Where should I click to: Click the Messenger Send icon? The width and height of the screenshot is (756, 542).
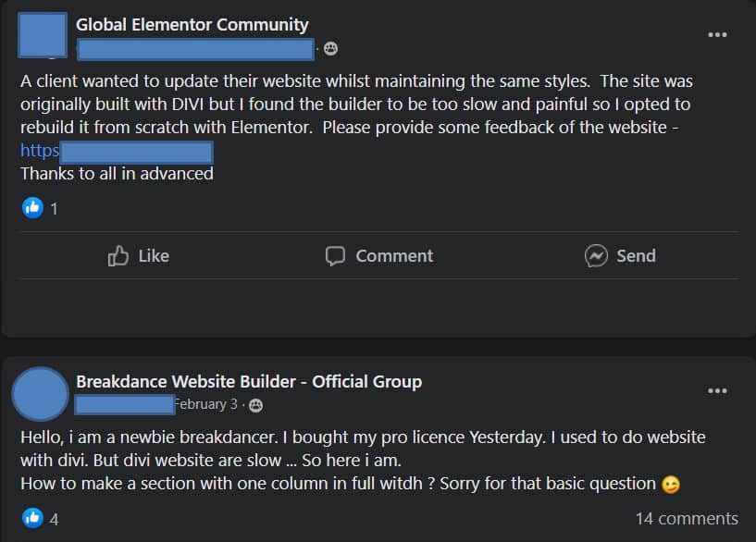coord(596,256)
